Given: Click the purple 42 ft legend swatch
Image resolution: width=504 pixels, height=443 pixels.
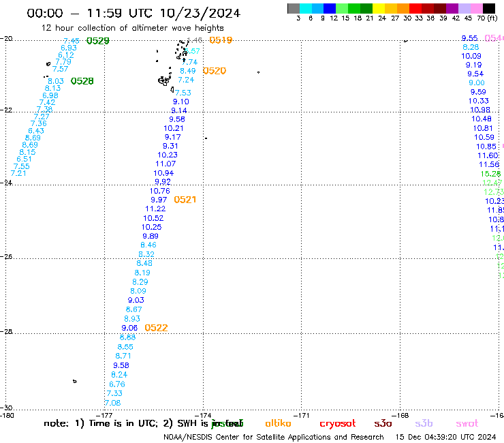Looking at the screenshot, I should (452, 8).
